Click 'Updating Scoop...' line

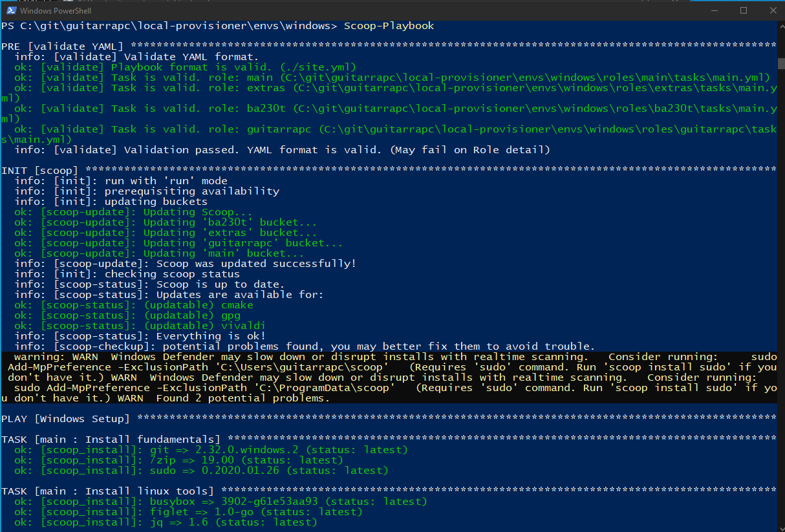click(133, 212)
